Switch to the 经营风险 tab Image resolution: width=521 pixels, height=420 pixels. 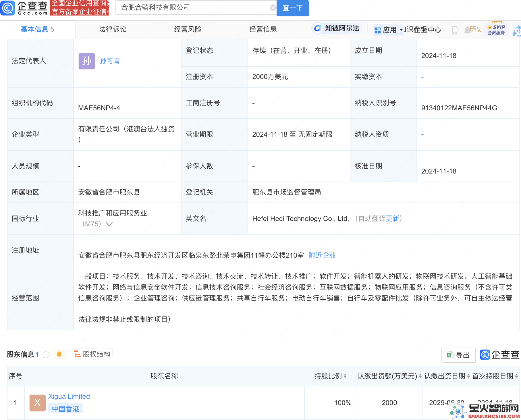coord(188,29)
